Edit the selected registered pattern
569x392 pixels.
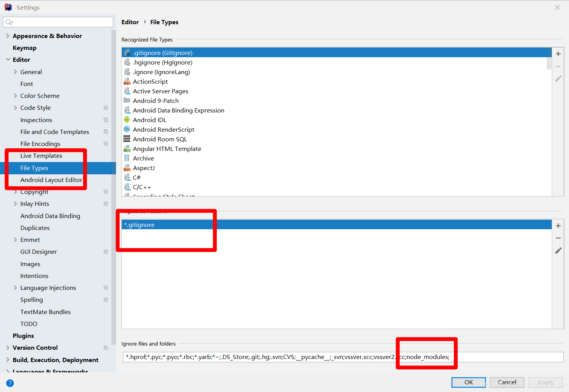(558, 250)
